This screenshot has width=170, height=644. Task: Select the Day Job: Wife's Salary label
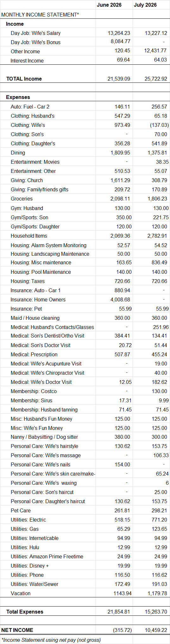[35, 33]
